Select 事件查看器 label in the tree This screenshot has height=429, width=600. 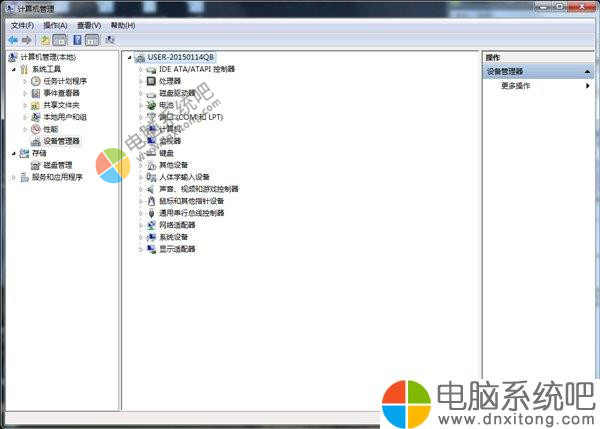click(x=61, y=93)
